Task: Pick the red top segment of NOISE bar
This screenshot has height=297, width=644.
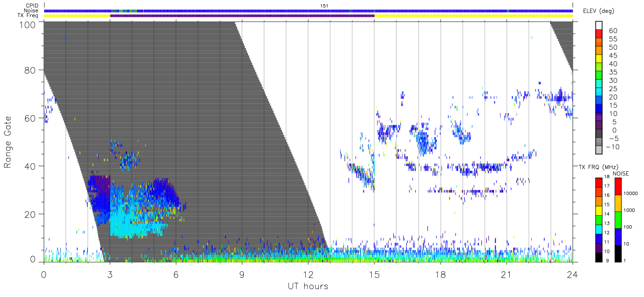Action: 617,186
